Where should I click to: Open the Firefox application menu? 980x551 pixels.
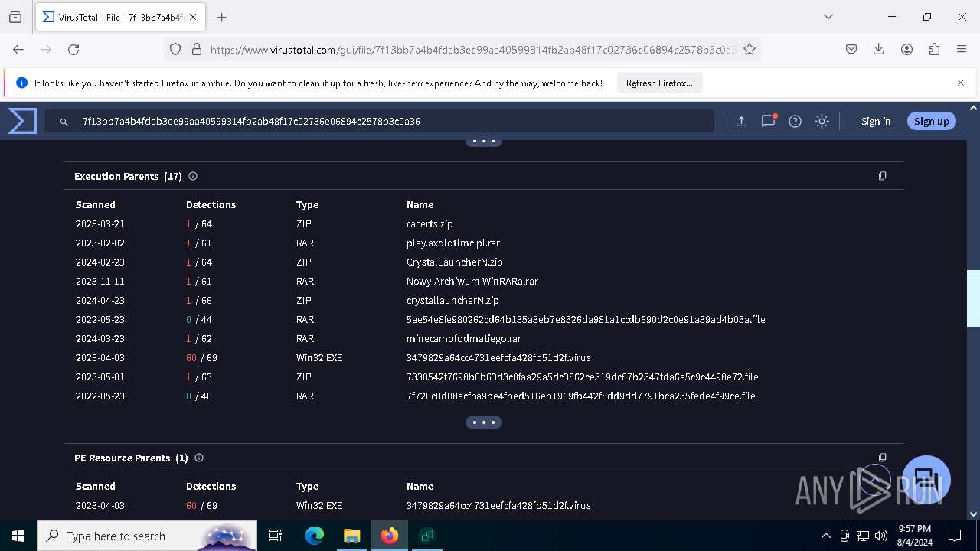[962, 49]
